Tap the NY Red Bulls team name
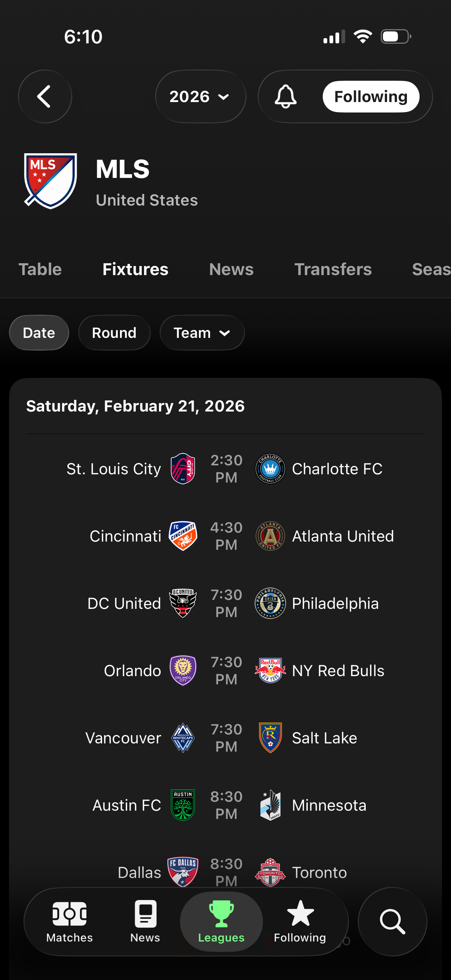 338,671
